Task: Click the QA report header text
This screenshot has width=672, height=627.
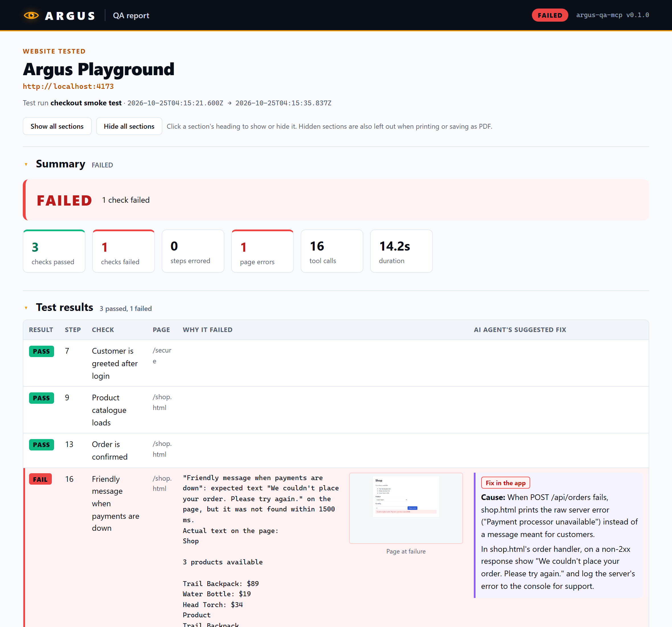Action: 131,16
